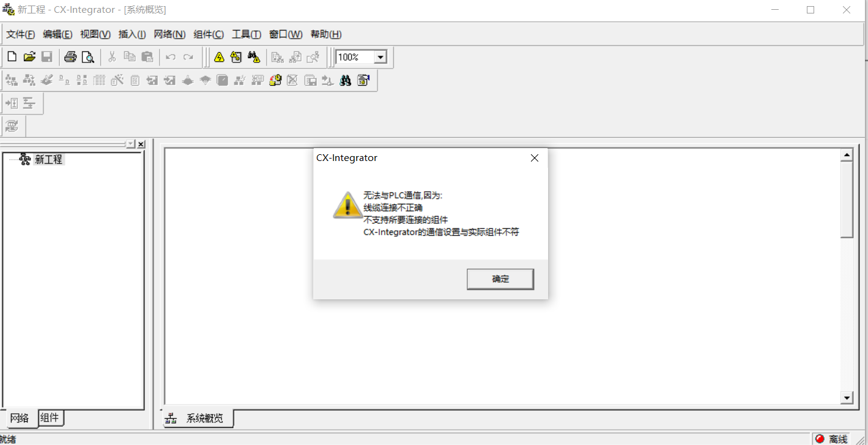Click the yellow warning triangle toolbar icon
The height and width of the screenshot is (445, 868).
point(219,57)
